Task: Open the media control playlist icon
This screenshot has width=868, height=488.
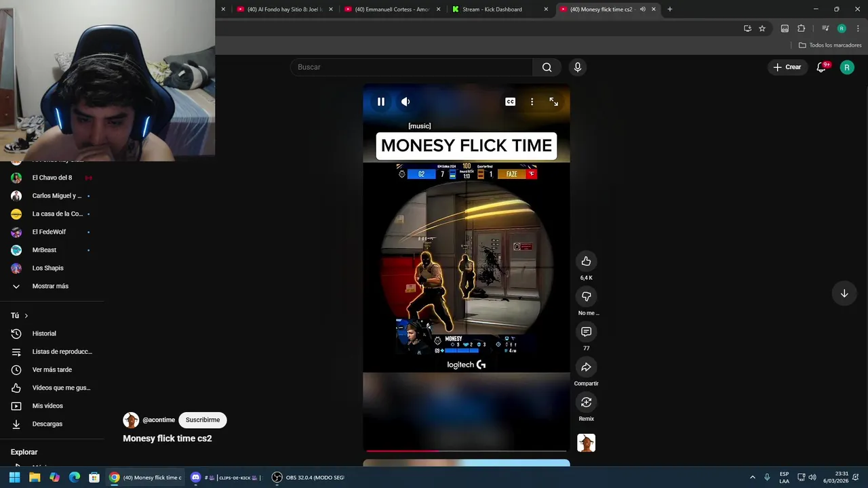Action: click(825, 28)
